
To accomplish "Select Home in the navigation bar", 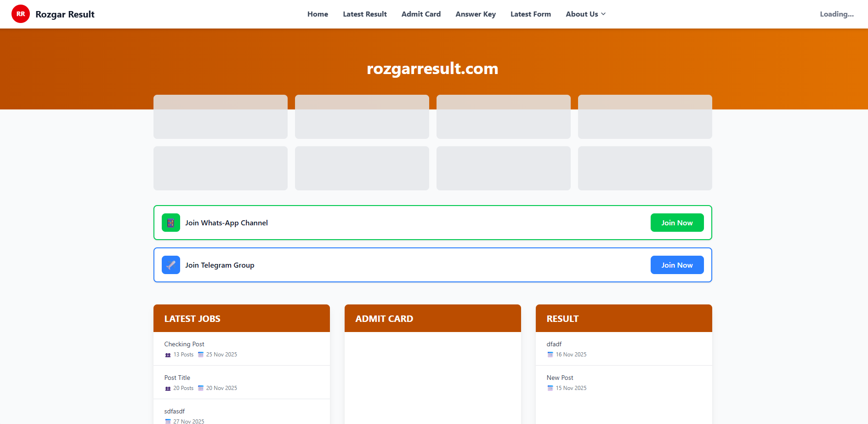I will pos(318,14).
